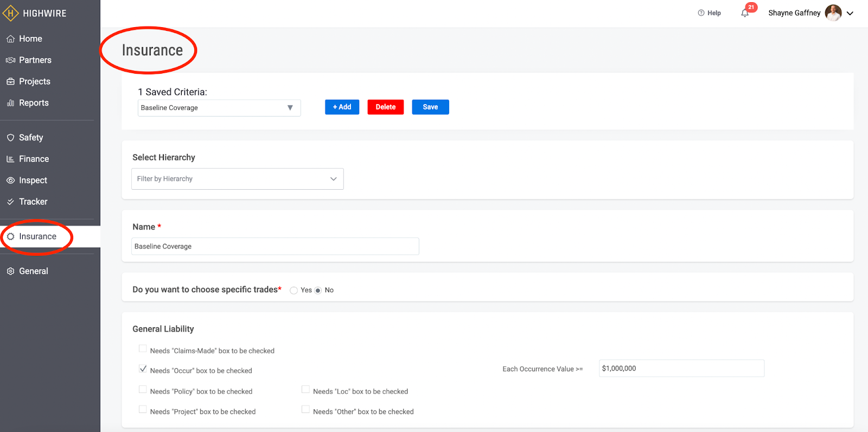Click the Inspect eye icon
This screenshot has width=868, height=432.
coord(10,180)
